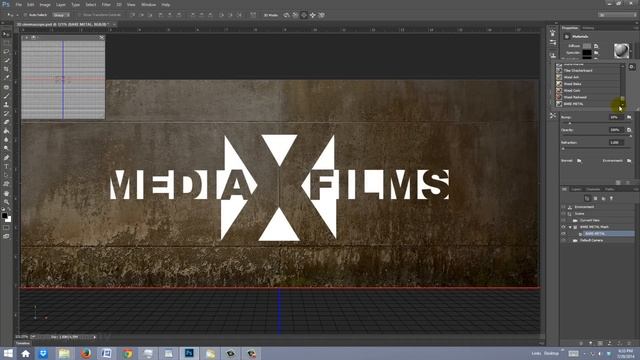This screenshot has height=360, width=640.
Task: Switch to the Channels panel tab
Action: (x=593, y=189)
